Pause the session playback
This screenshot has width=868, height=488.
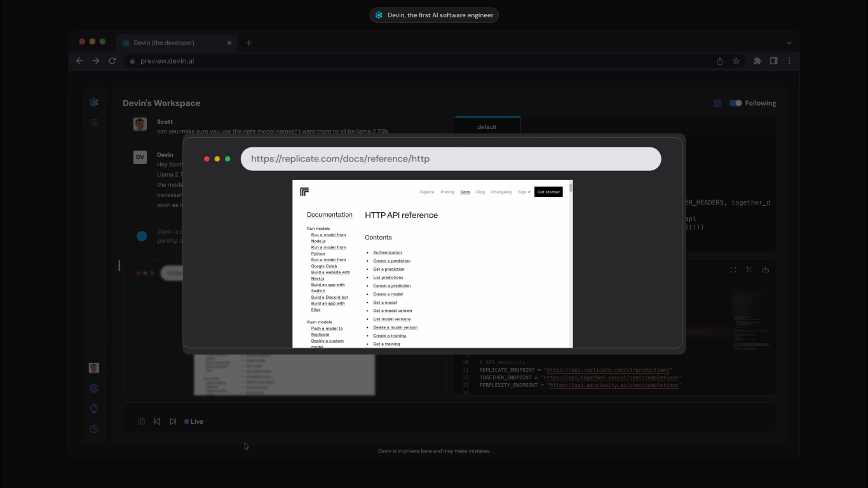coord(142,421)
